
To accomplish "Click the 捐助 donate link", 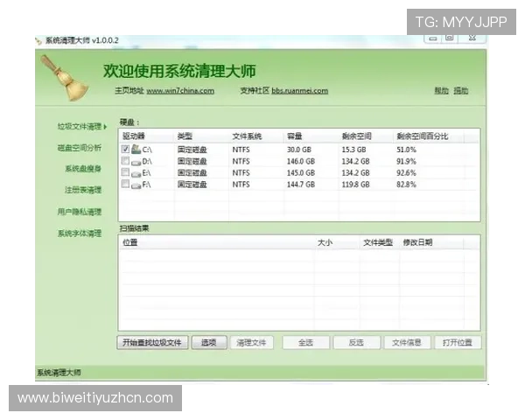I will pos(461,90).
